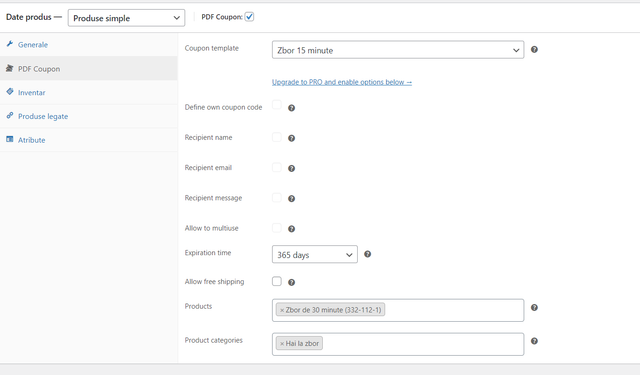Screen dimensions: 640x375
Task: Click the Expiration time label
Action: [x=208, y=253]
